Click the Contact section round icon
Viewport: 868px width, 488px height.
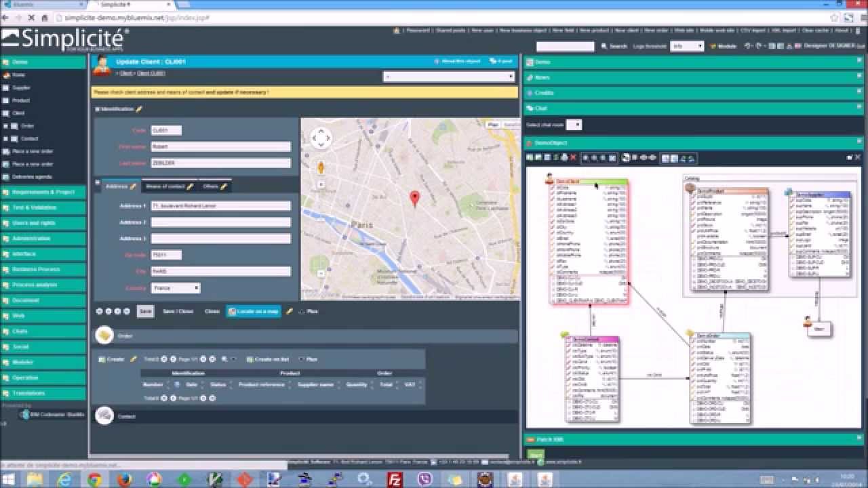click(x=104, y=415)
